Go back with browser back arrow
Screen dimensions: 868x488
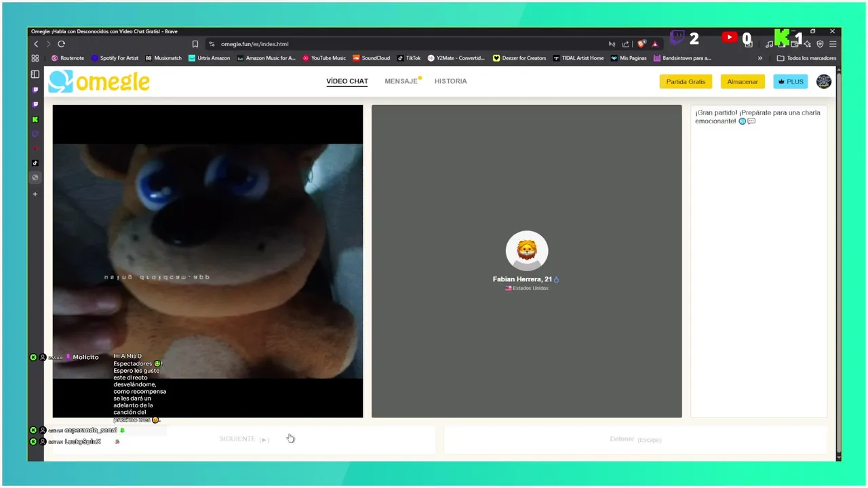point(36,44)
